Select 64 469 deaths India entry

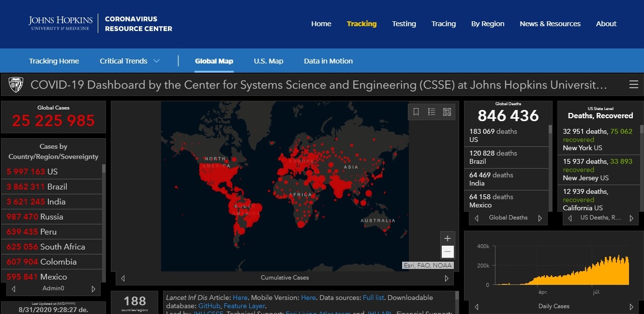pyautogui.click(x=507, y=179)
